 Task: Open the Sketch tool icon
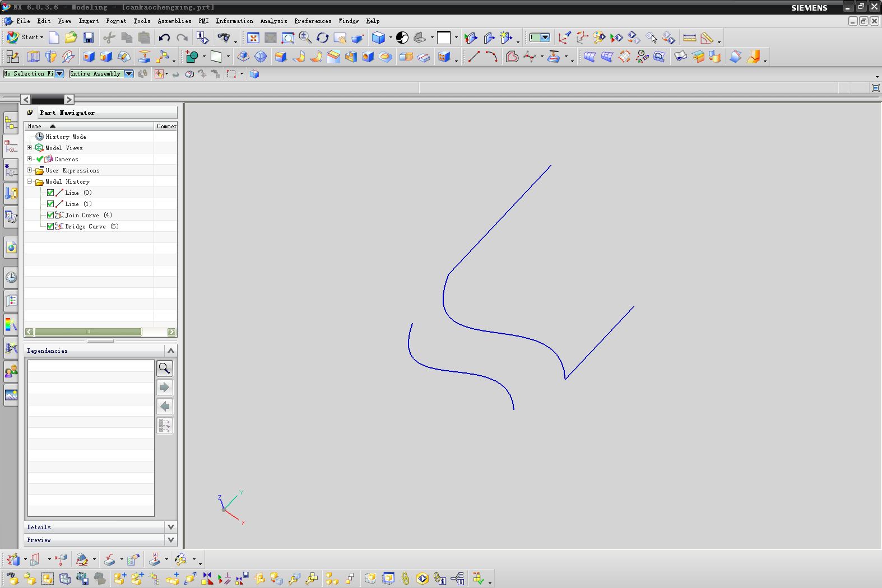coord(12,57)
